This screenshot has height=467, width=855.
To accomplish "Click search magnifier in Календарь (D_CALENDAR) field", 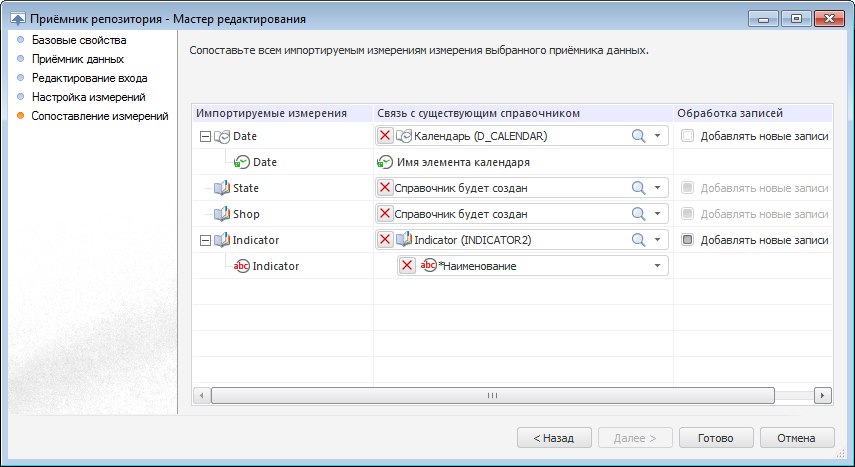I will coord(639,136).
